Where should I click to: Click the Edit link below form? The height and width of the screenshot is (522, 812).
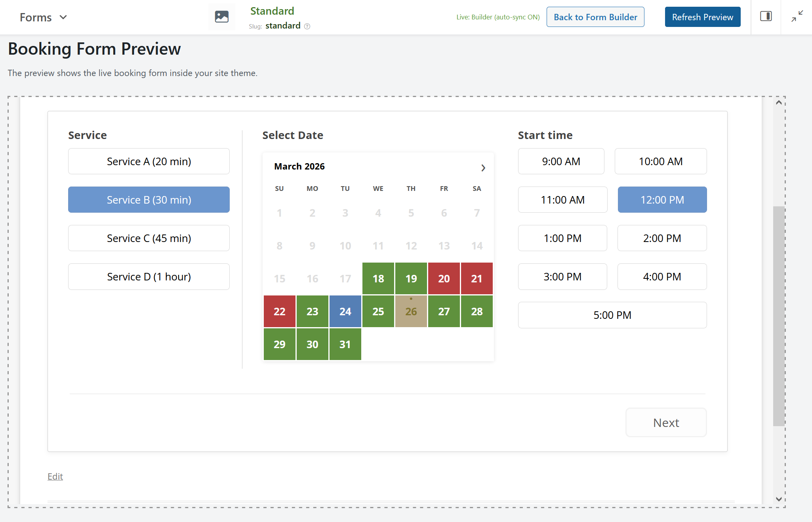[x=55, y=476]
